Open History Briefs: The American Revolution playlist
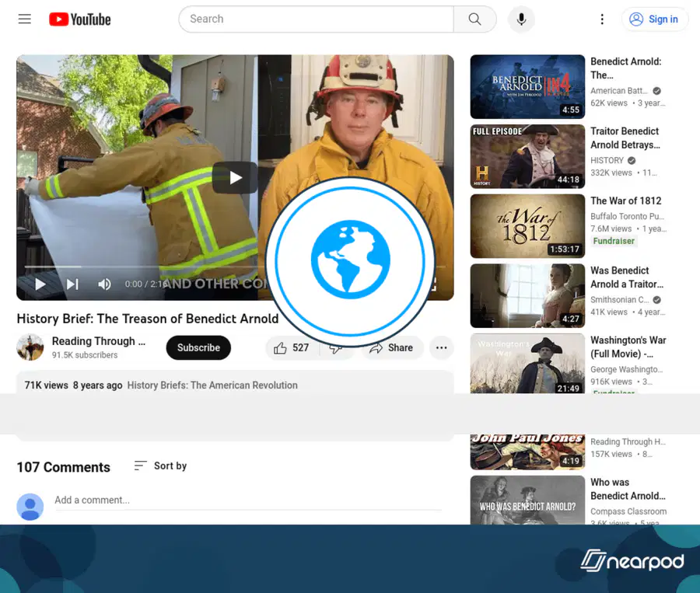The height and width of the screenshot is (593, 700). pyautogui.click(x=212, y=385)
